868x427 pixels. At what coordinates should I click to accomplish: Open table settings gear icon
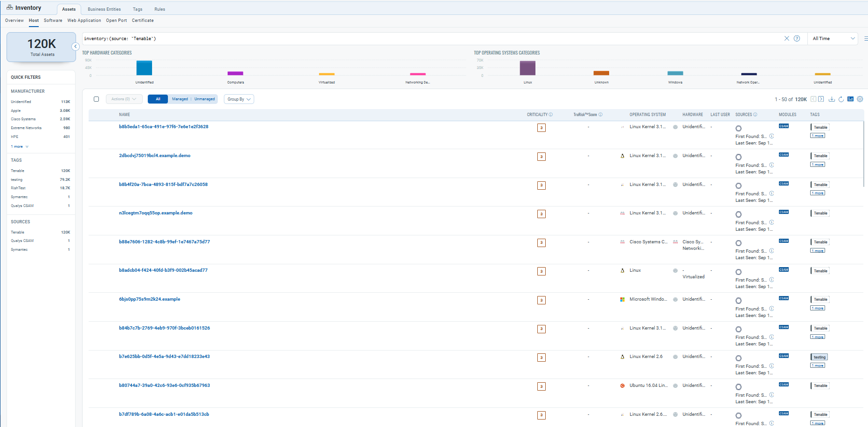[860, 99]
